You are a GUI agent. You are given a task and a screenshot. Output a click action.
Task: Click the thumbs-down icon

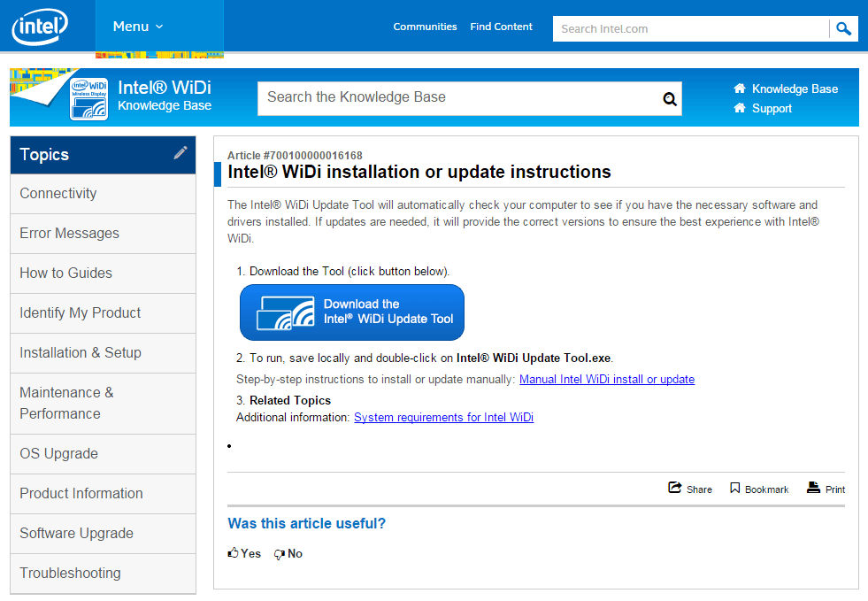pyautogui.click(x=280, y=554)
